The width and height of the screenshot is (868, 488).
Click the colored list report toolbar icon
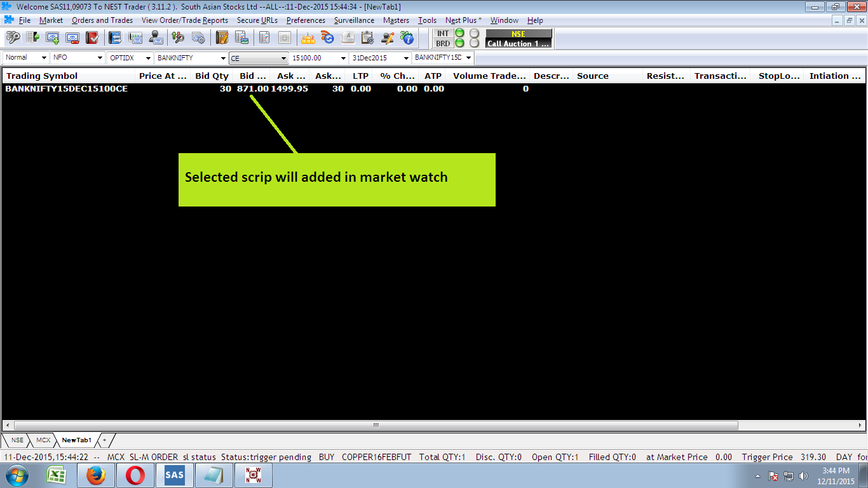click(x=264, y=37)
